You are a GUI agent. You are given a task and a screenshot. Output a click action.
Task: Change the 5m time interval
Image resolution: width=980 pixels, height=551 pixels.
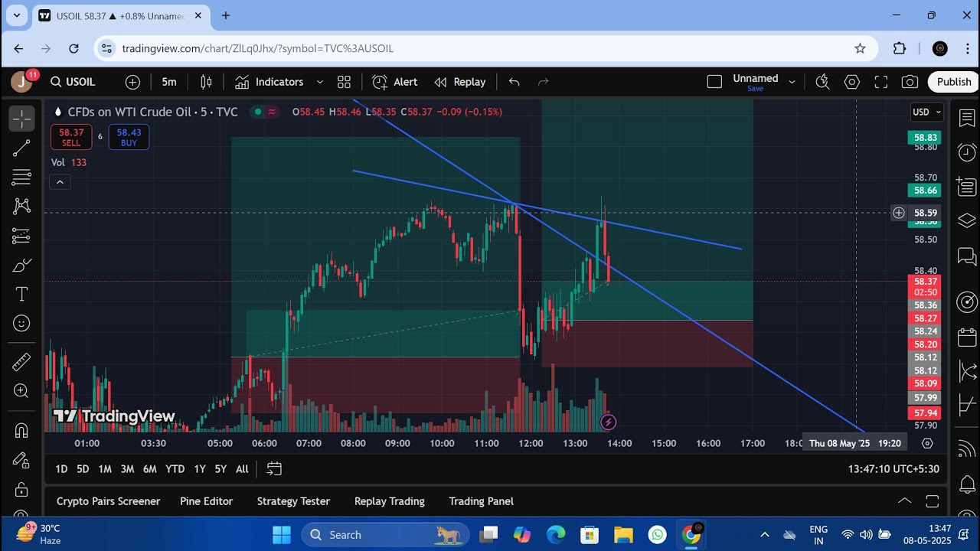(169, 82)
